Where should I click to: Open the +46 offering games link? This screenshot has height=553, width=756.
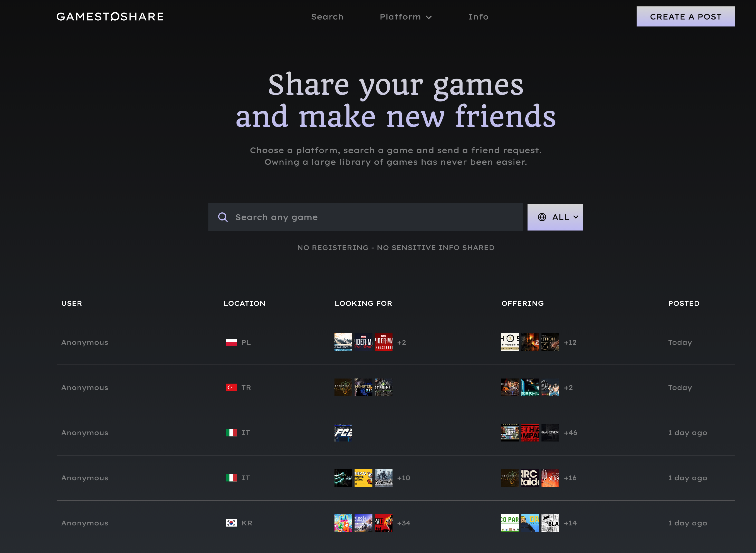570,433
